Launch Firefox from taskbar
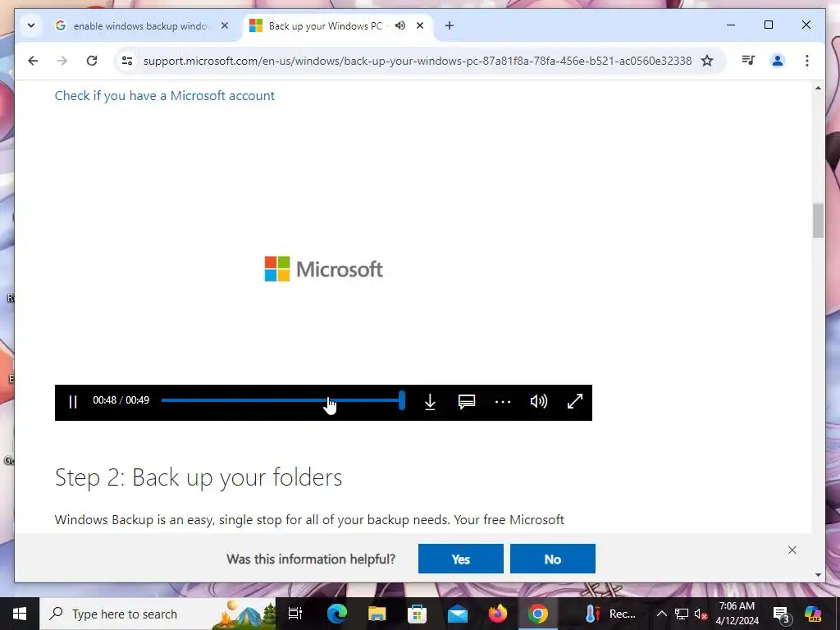The width and height of the screenshot is (840, 630). (498, 614)
